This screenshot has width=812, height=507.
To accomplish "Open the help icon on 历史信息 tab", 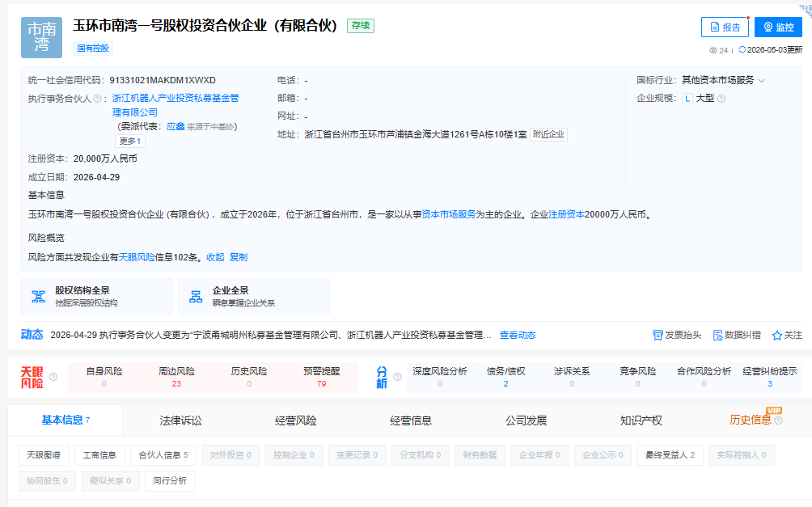I will click(778, 420).
